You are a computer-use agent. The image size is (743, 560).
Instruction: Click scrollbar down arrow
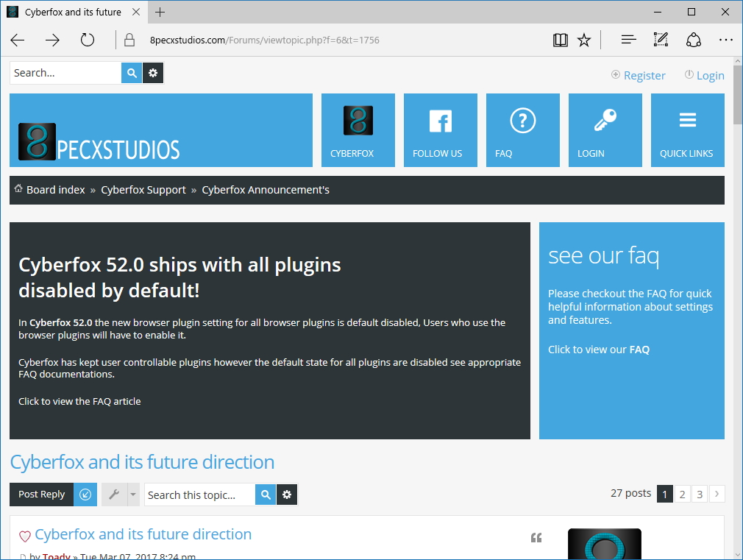(738, 554)
